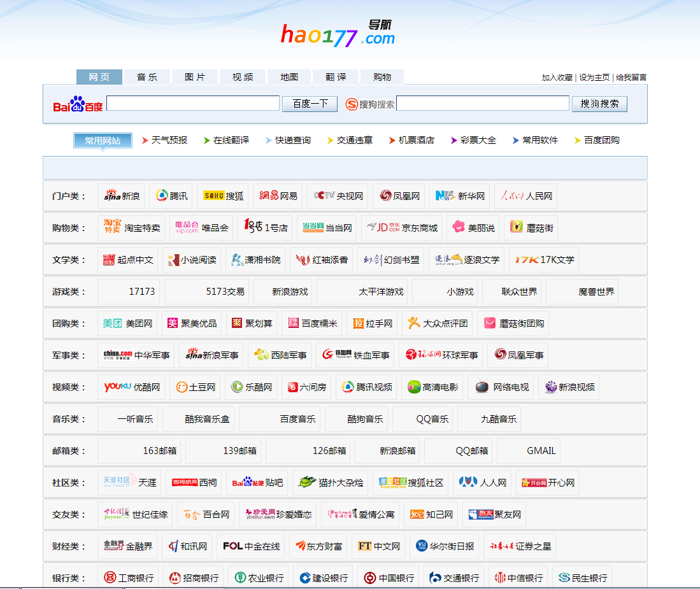700x589 pixels.
Task: Open the 一听音乐 link
Action: 135,419
